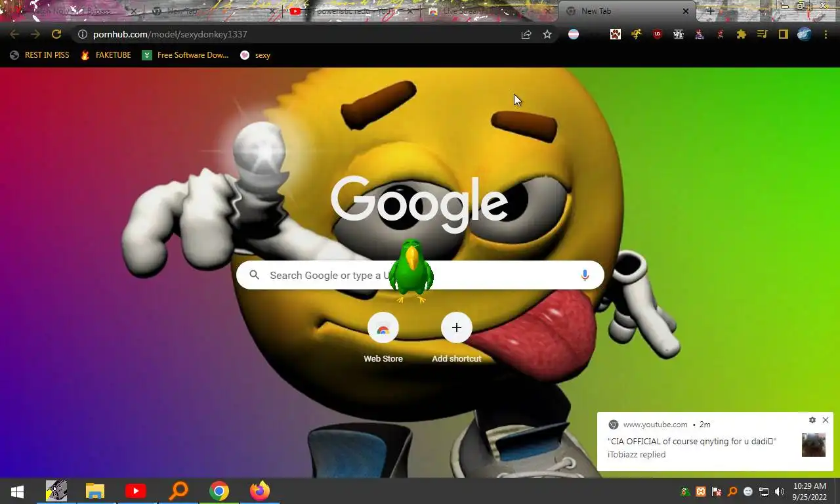
Task: Open the FAKETUBE bookmark
Action: point(106,55)
